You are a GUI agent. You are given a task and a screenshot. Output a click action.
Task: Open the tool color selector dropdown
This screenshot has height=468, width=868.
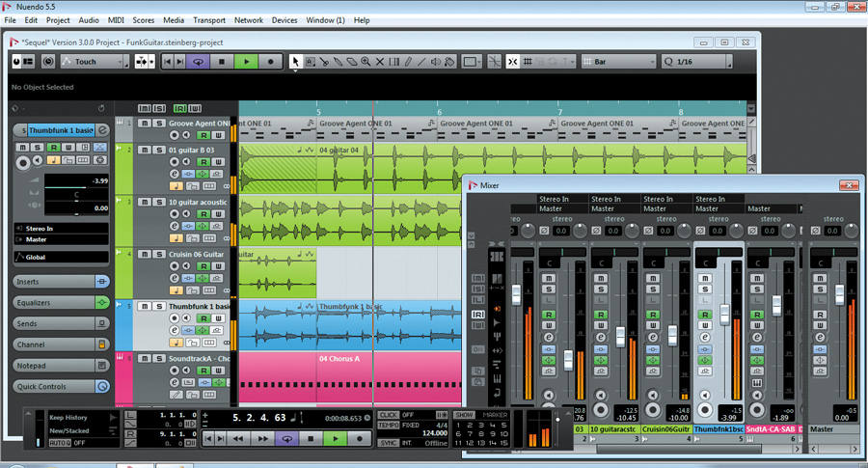pyautogui.click(x=473, y=62)
